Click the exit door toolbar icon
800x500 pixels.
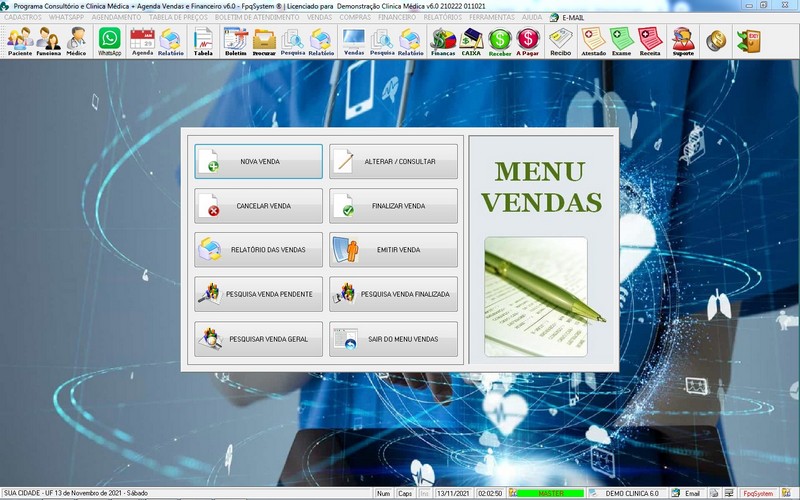pos(748,41)
